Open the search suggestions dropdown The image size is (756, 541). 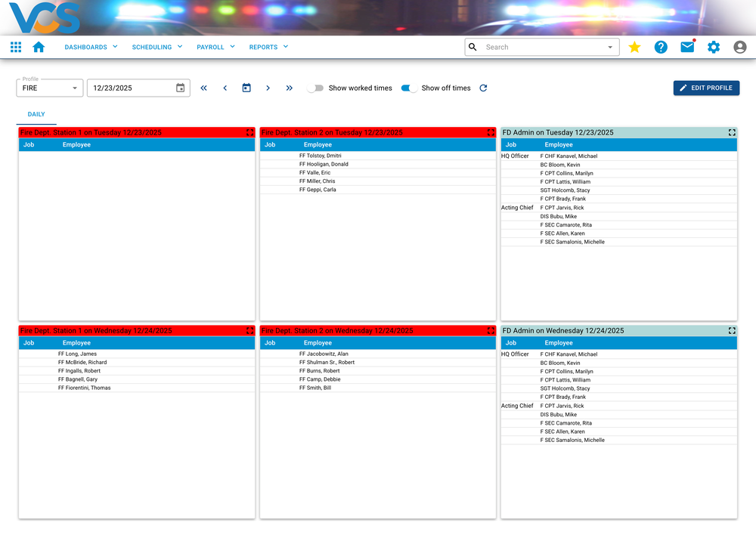coord(609,46)
